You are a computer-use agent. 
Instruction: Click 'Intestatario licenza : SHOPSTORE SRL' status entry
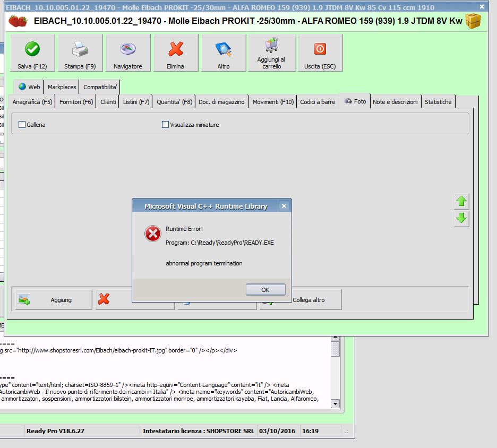(x=199, y=431)
